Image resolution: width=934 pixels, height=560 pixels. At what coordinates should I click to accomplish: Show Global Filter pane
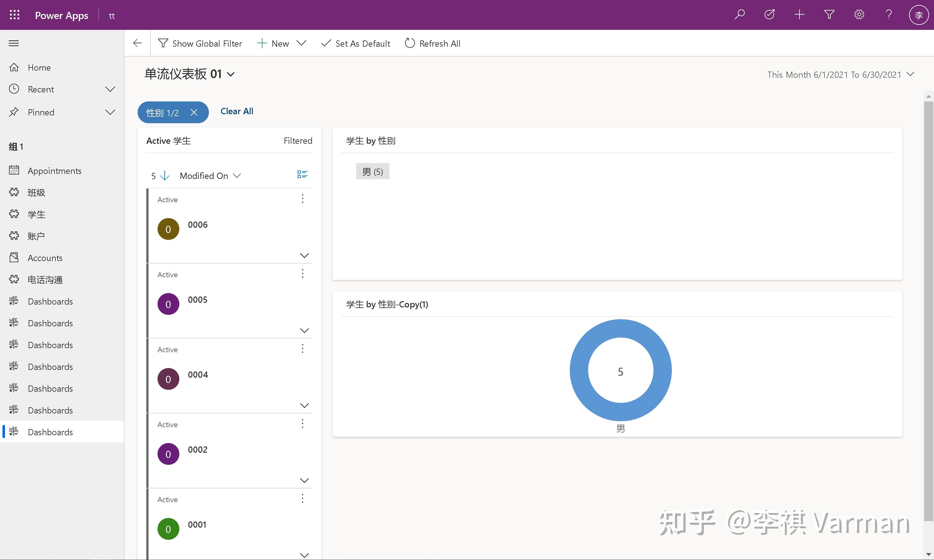(200, 43)
